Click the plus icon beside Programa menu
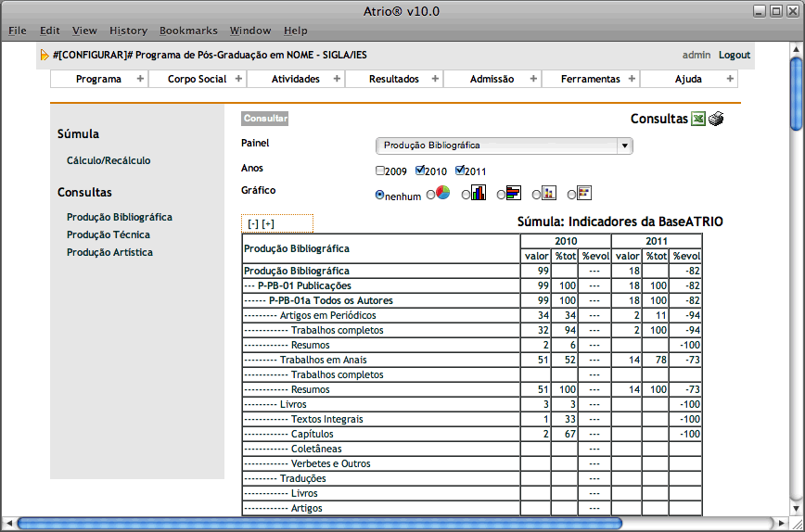The height and width of the screenshot is (532, 805). coord(140,79)
